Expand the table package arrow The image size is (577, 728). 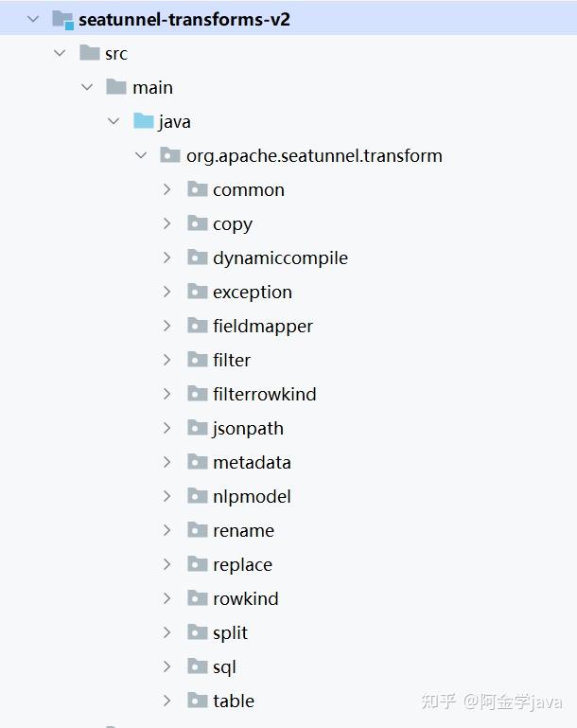167,701
